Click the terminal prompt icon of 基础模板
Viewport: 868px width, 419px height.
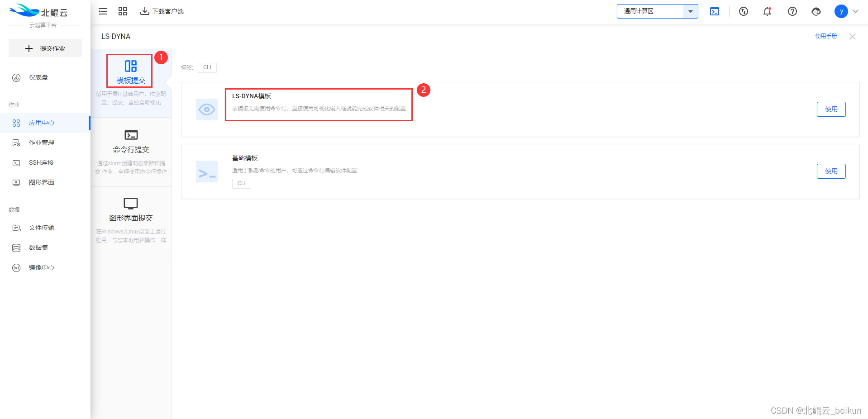(x=207, y=171)
